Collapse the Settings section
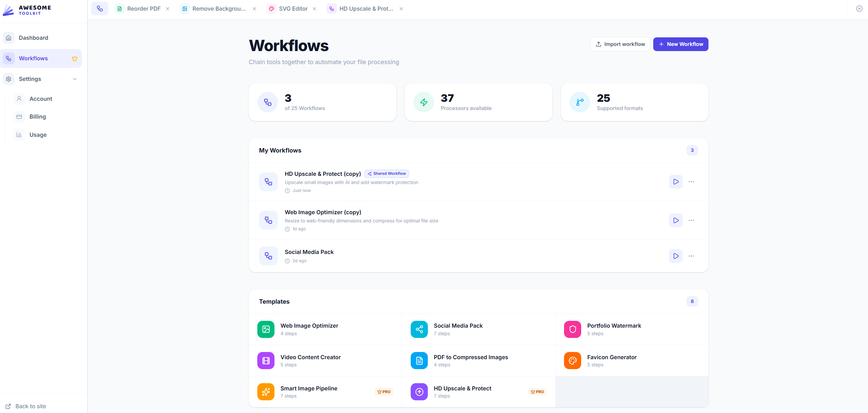Viewport: 868px width, 413px height. [75, 79]
